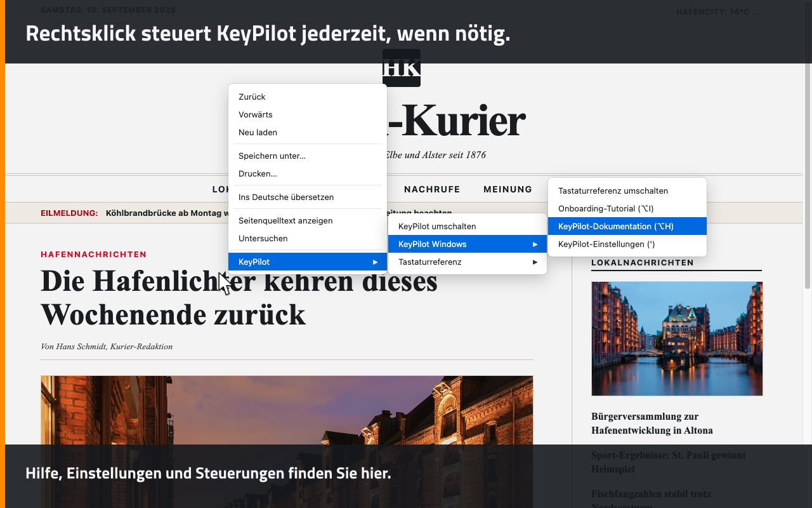Open KeyPilot-Einstellungen
This screenshot has height=508, width=812.
[x=627, y=244]
